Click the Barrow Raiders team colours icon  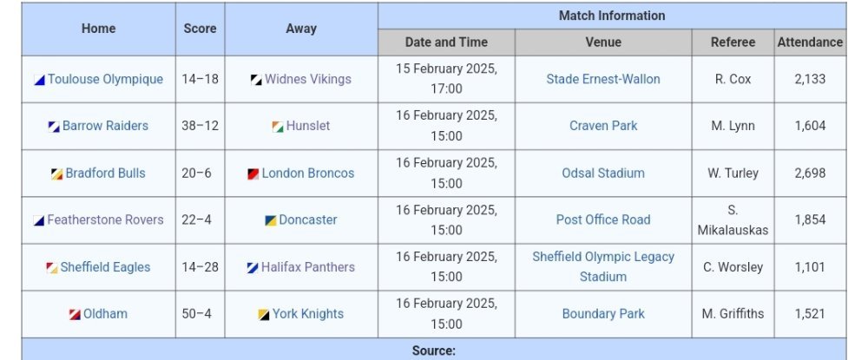tap(54, 127)
